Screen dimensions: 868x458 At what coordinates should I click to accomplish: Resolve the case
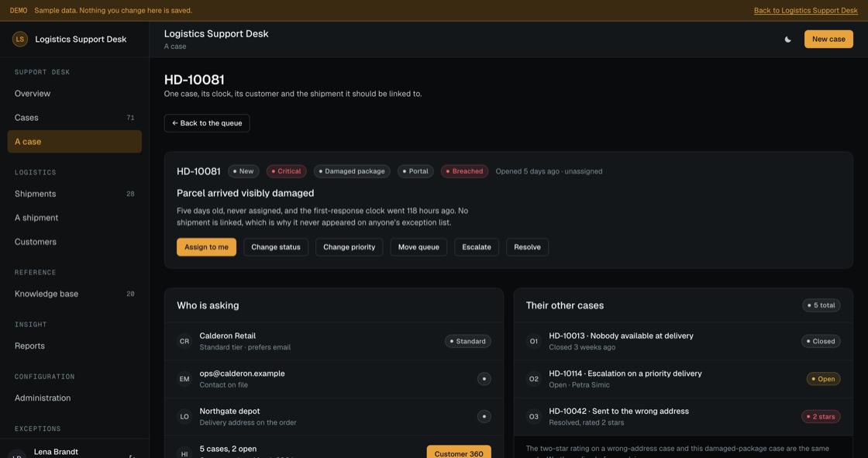point(527,247)
